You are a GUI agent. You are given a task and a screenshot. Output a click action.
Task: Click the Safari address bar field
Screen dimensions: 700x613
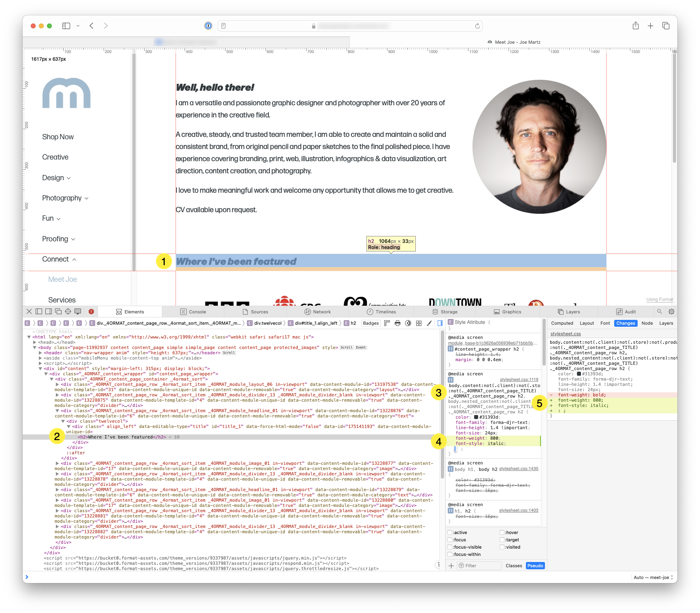point(350,26)
